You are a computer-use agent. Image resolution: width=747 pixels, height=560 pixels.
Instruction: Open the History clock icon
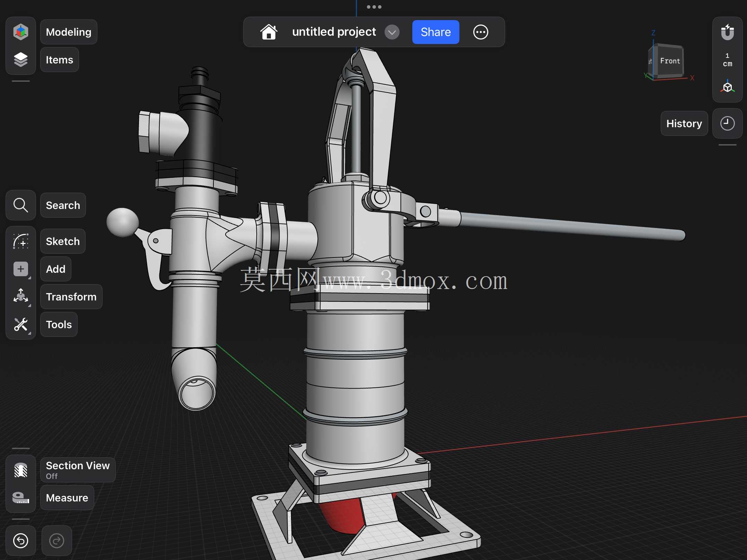pyautogui.click(x=727, y=123)
